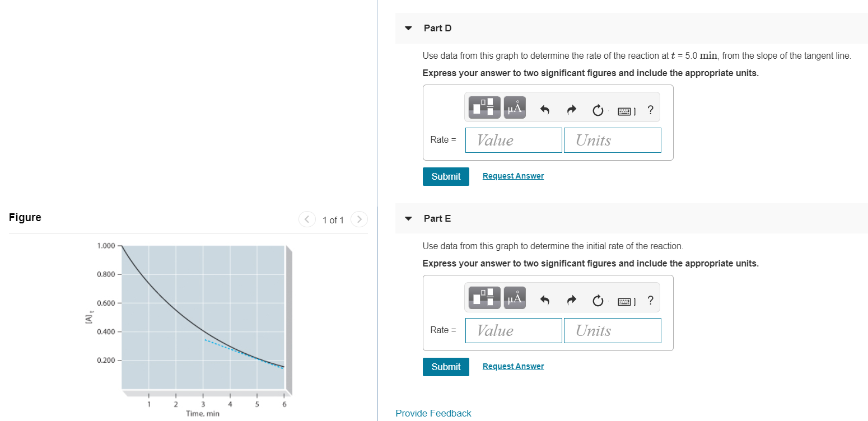Open the math template palette in Part E

click(x=484, y=297)
